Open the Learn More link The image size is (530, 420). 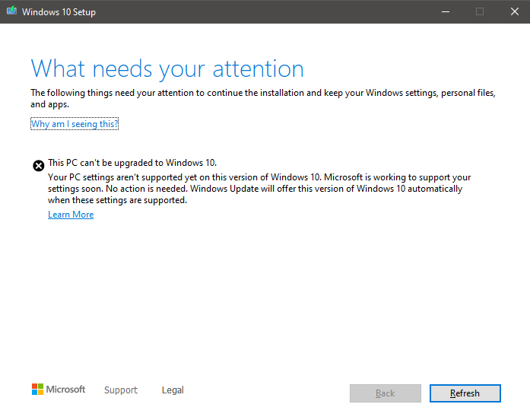(71, 215)
